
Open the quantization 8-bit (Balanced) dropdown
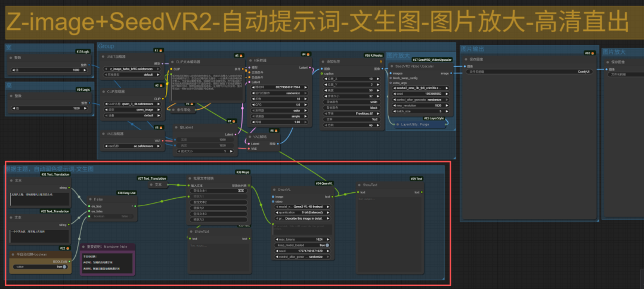pyautogui.click(x=303, y=213)
